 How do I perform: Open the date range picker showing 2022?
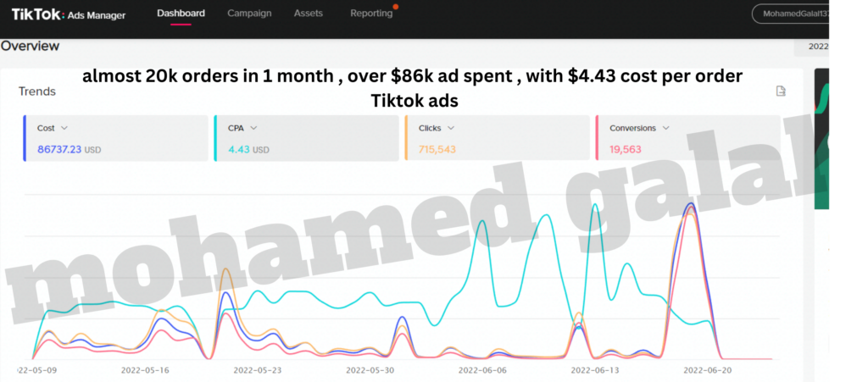[817, 47]
